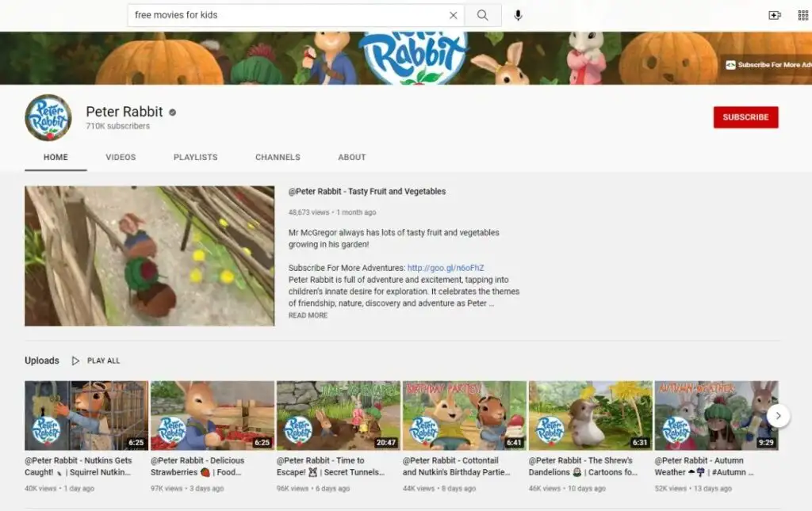Open the create video icon

click(x=775, y=16)
